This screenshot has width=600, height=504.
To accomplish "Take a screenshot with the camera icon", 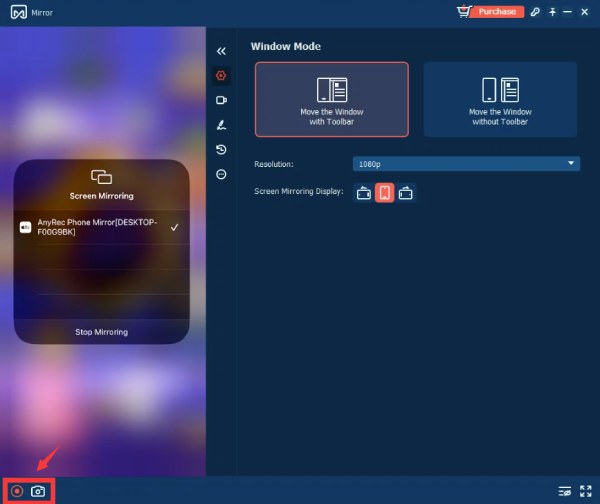I will tap(38, 491).
